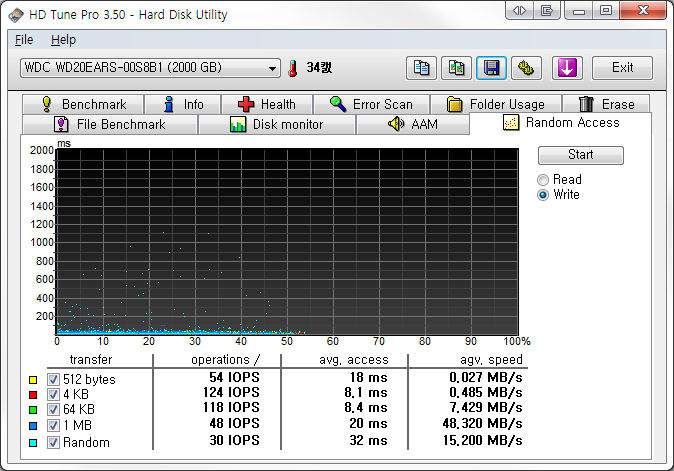Click the double-arrow title bar button
The height and width of the screenshot is (471, 674).
(x=519, y=10)
